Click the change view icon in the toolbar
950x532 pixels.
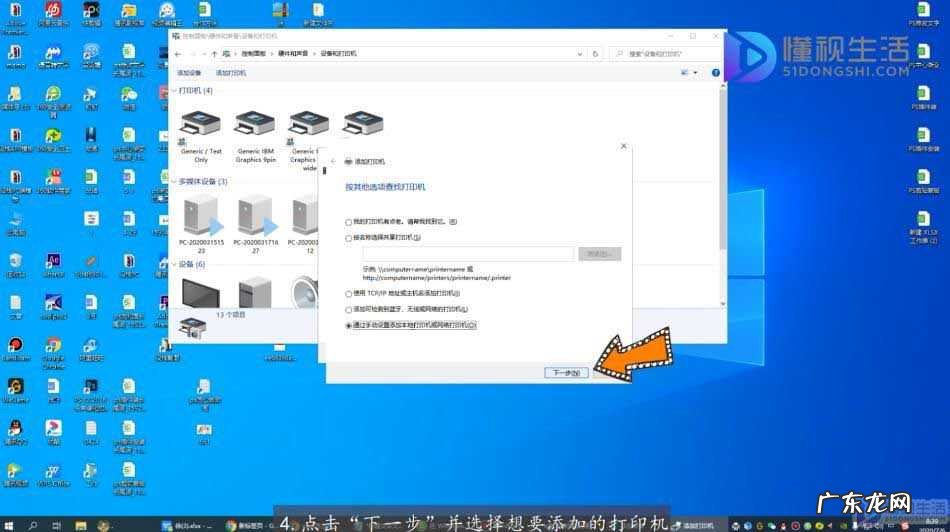[685, 73]
